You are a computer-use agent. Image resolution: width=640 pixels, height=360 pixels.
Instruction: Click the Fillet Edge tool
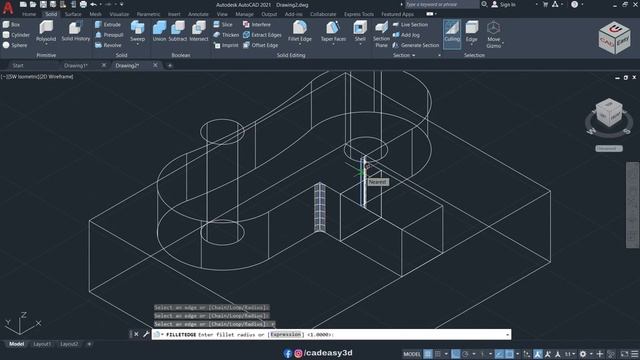point(300,31)
